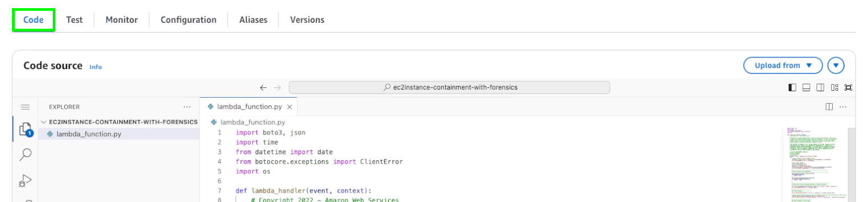868x202 pixels.
Task: Switch to the Versions tab
Action: (307, 20)
